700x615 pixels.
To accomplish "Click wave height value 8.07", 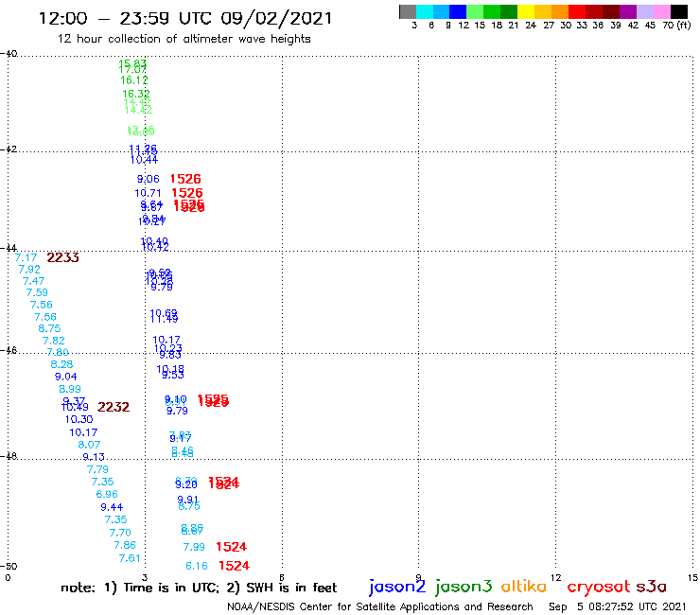I will [x=89, y=445].
